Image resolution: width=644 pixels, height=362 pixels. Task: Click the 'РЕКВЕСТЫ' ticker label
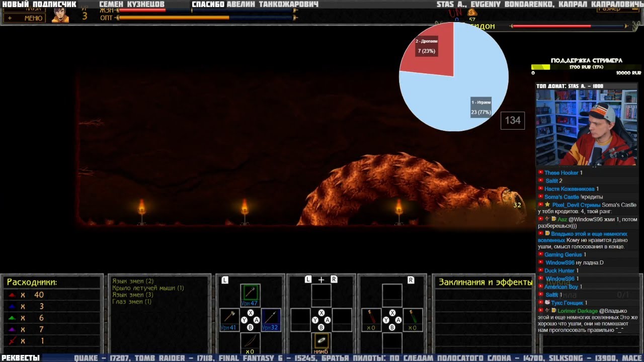(21, 358)
